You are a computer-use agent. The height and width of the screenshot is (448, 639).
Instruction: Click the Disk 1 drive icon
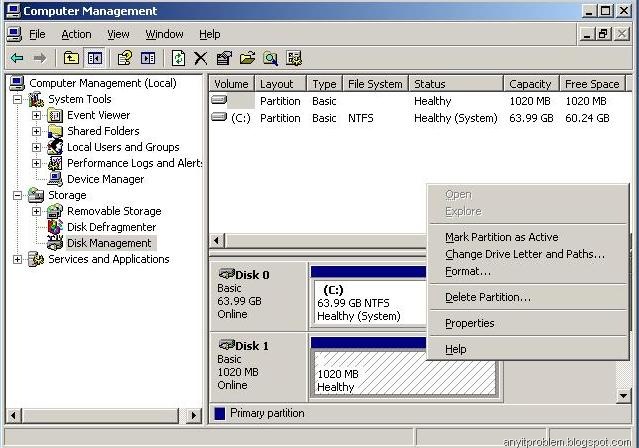click(227, 345)
